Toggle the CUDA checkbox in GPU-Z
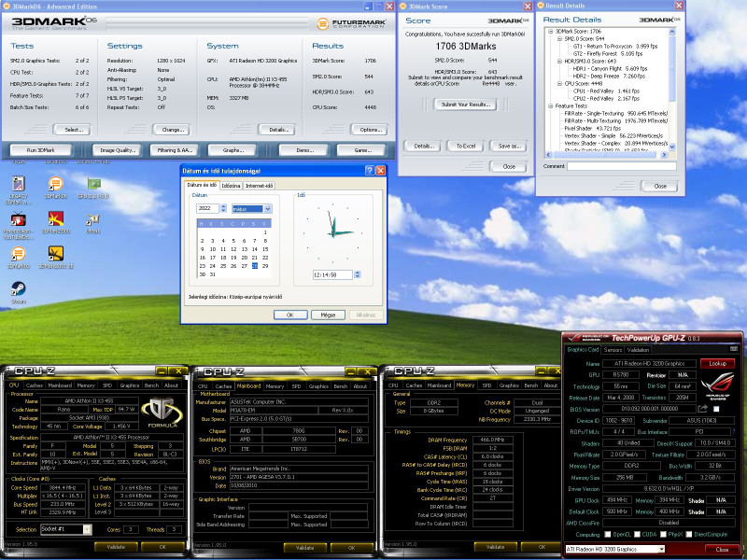This screenshot has width=747, height=560. pyautogui.click(x=637, y=534)
